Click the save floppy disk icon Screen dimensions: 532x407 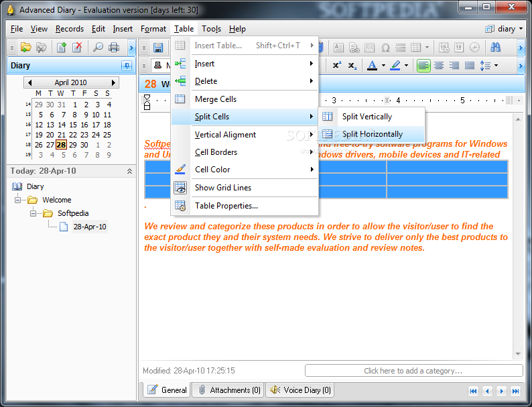click(158, 48)
